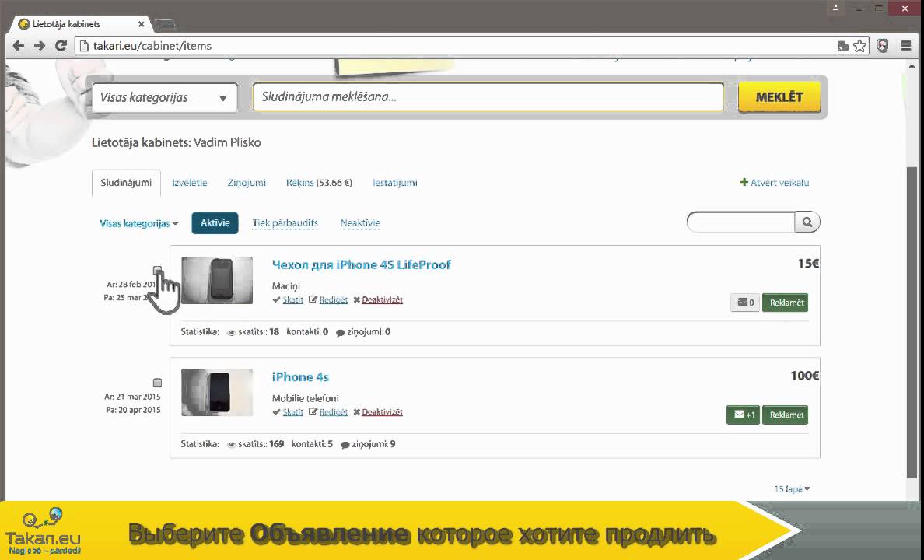Click Rediģēt for the iPhone 4s listing
Viewport: 924px width, 560px height.
tap(333, 412)
